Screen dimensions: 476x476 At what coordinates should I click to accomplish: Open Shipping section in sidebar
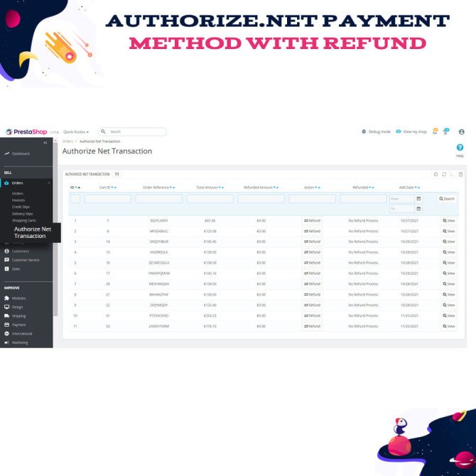[15, 315]
